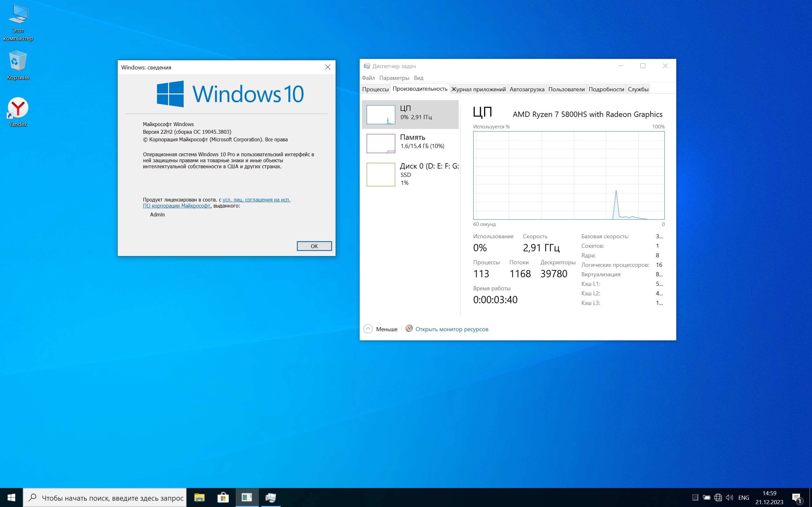The width and height of the screenshot is (812, 507).
Task: Click the Windows Start button
Action: tap(11, 497)
